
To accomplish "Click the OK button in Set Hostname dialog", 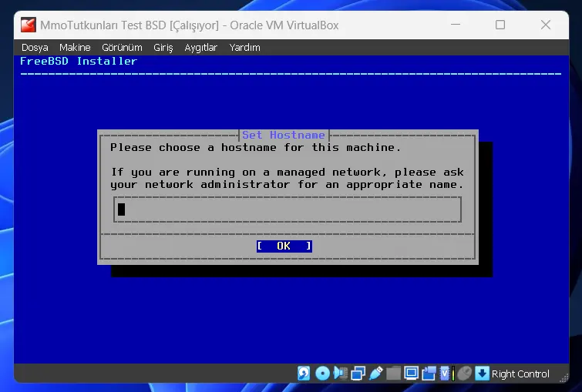I will [284, 246].
